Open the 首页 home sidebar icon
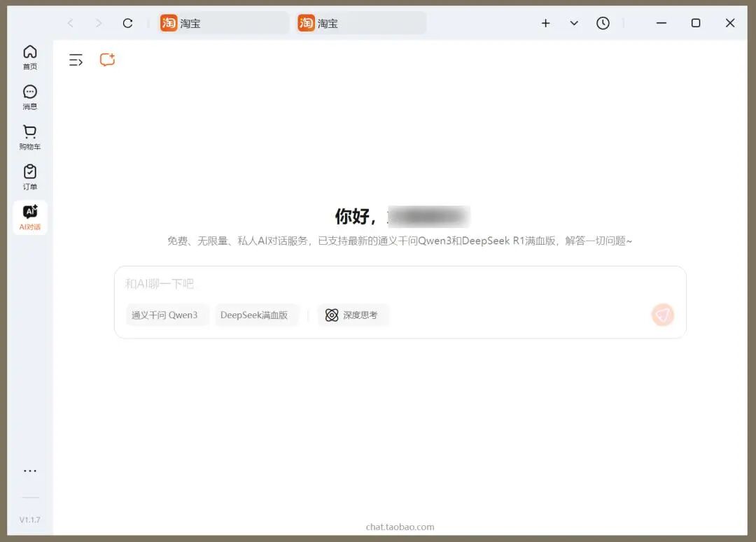Viewport: 756px width, 542px height. tap(29, 56)
